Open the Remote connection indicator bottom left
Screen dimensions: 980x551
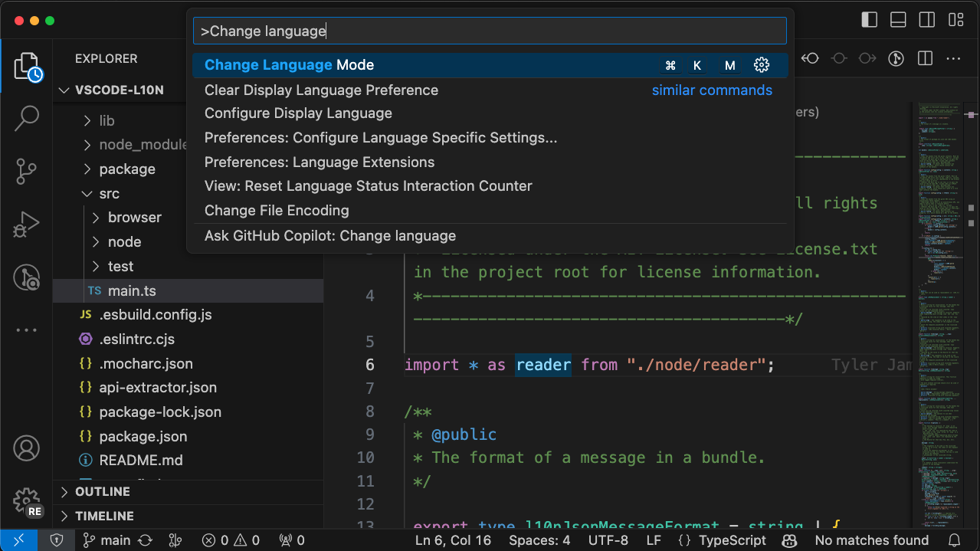19,540
